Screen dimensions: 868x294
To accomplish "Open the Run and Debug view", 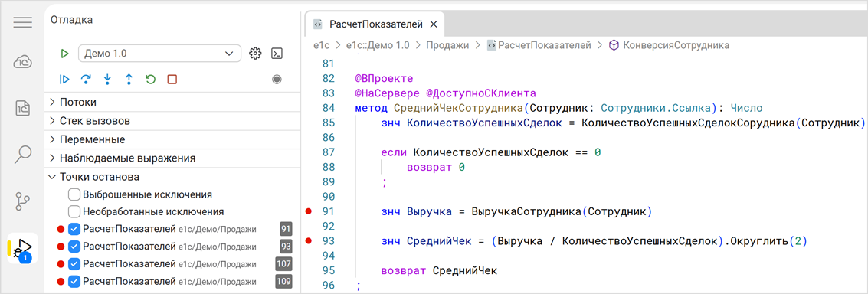I will [23, 248].
